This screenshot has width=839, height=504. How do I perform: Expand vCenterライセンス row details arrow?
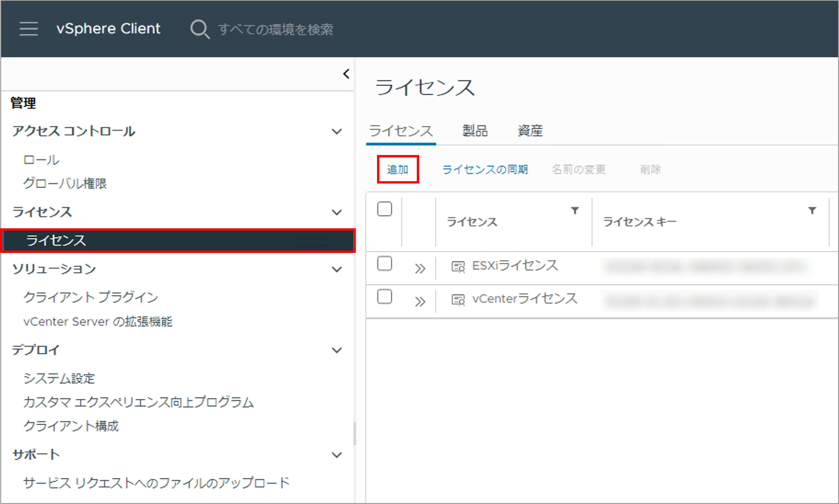pos(420,302)
